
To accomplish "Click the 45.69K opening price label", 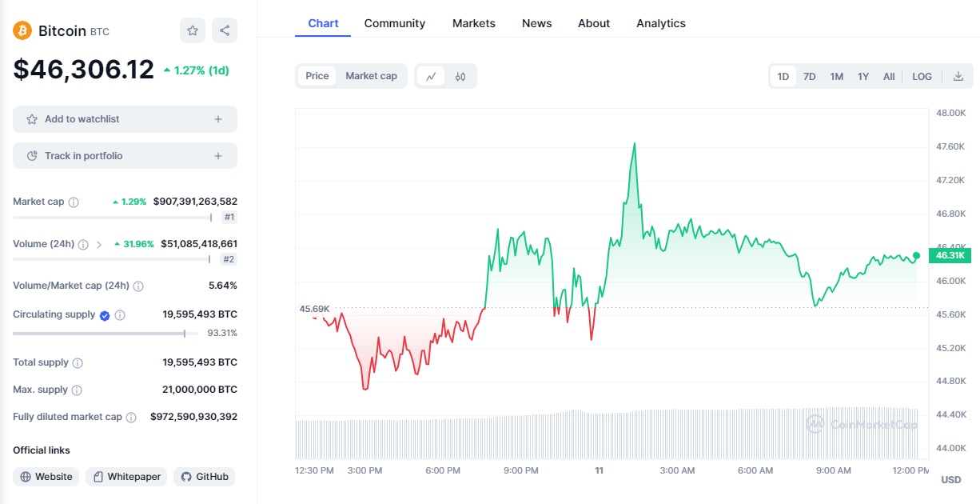I will point(314,308).
